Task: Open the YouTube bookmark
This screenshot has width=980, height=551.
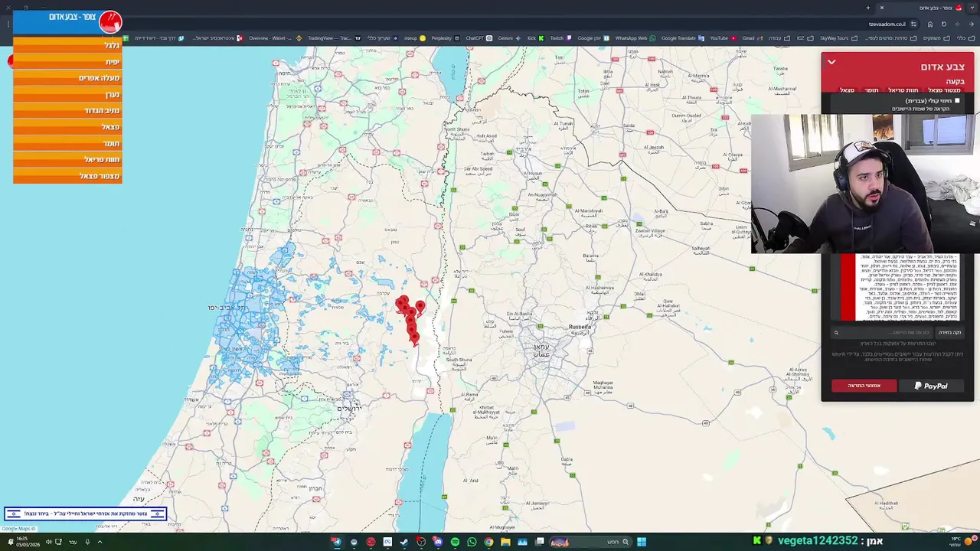Action: click(722, 38)
